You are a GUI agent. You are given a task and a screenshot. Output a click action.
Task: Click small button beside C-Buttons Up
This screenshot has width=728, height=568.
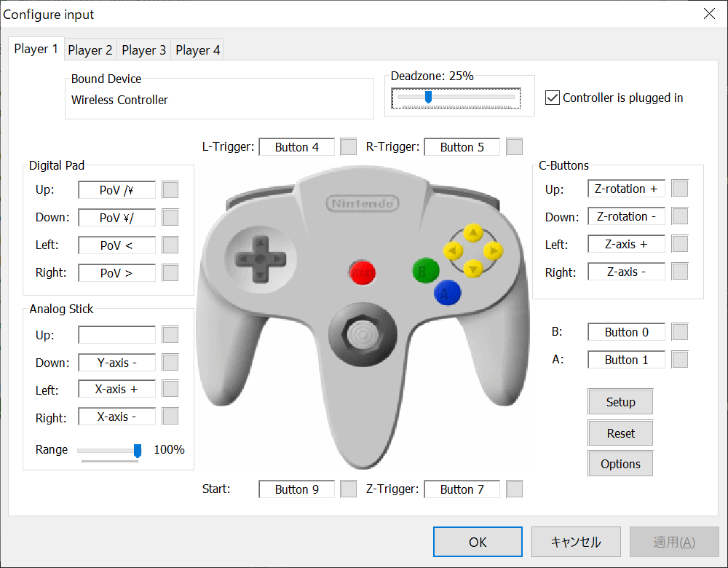click(680, 189)
